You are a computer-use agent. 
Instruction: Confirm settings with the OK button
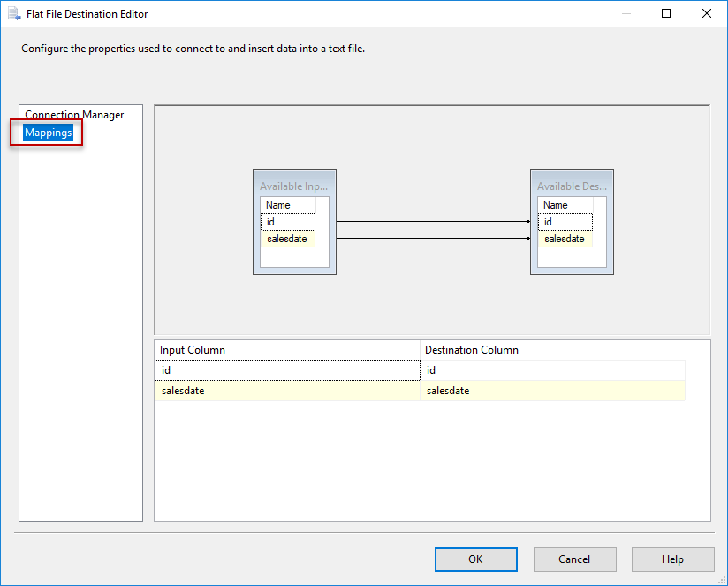475,559
